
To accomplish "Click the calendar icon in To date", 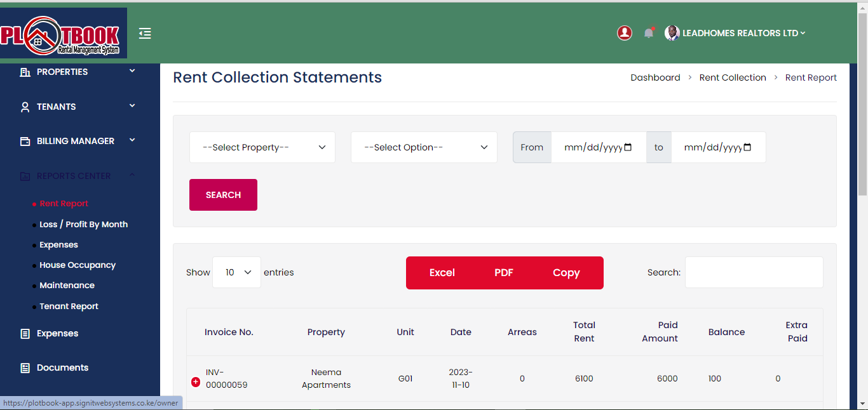I will pyautogui.click(x=747, y=147).
